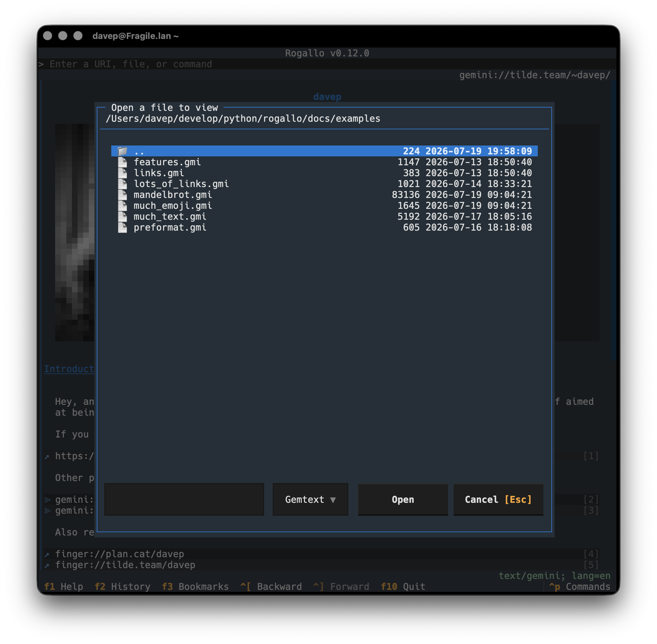
Task: Click the page scrollbar on the right edge
Action: tap(613, 220)
